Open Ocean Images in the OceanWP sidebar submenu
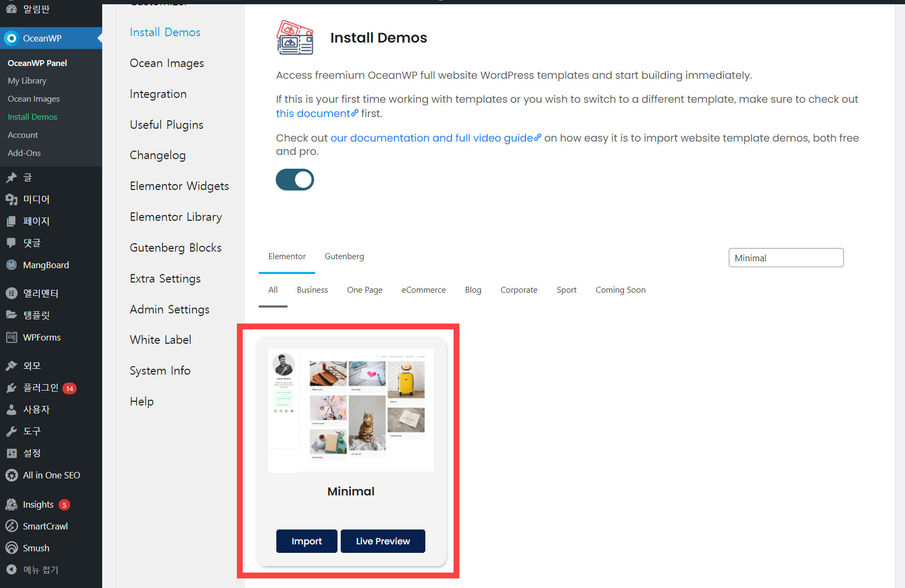The image size is (905, 588). tap(34, 99)
